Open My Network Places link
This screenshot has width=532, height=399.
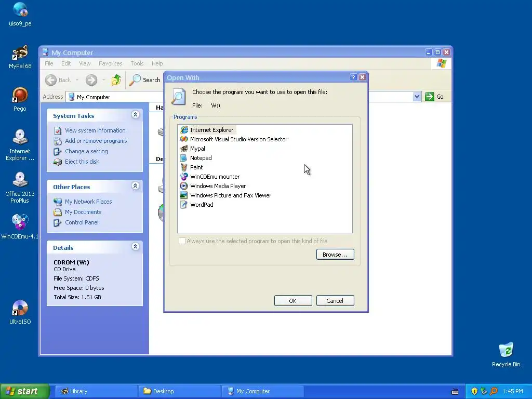[88, 202]
